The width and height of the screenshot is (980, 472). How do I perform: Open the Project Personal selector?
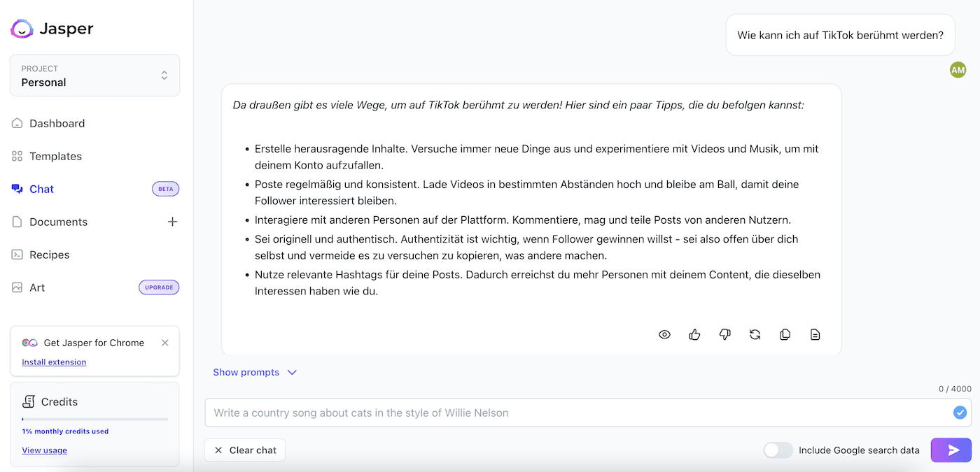pyautogui.click(x=95, y=76)
